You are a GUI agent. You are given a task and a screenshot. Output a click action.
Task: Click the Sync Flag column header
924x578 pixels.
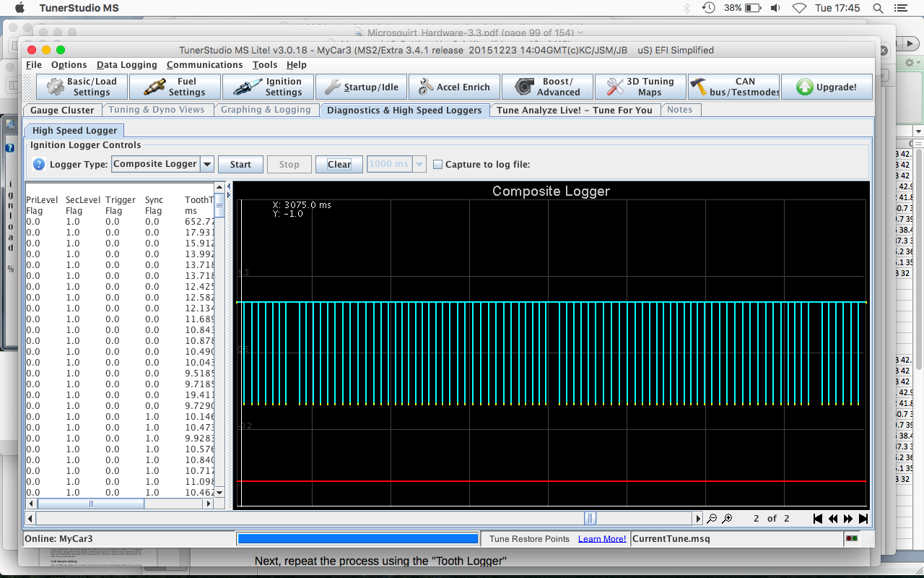(x=154, y=205)
